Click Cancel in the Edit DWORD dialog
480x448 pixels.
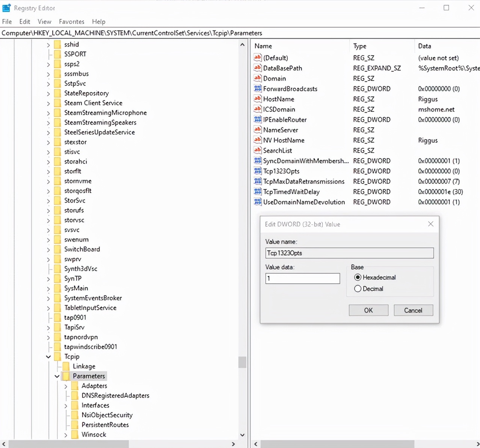click(413, 310)
